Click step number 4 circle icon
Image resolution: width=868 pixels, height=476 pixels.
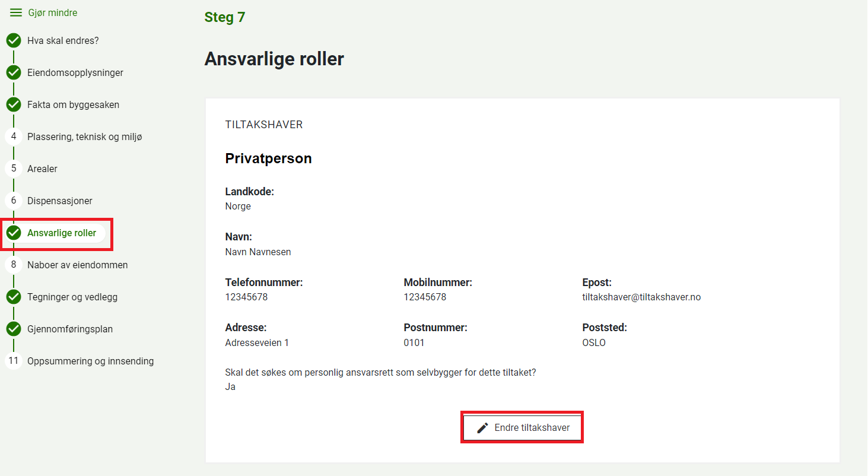coord(14,137)
